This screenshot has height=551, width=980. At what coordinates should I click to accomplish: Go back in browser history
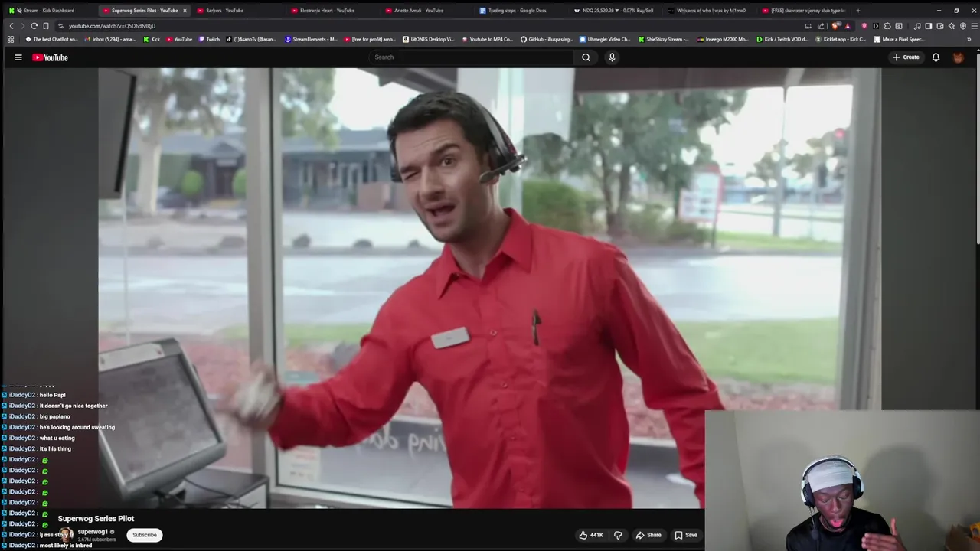pos(11,26)
